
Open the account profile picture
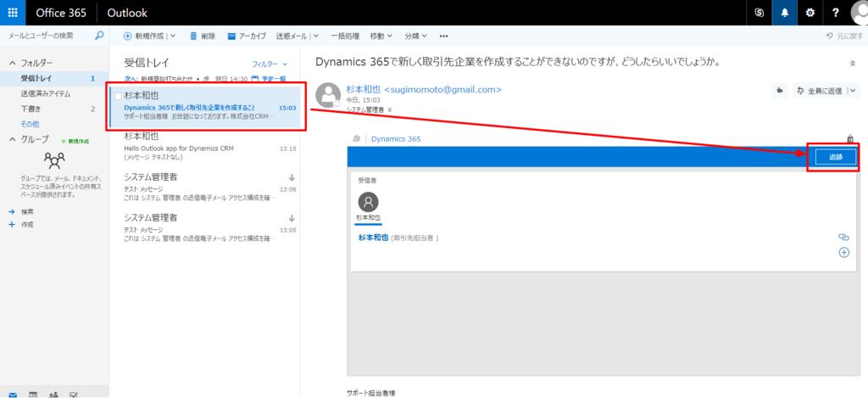[859, 13]
